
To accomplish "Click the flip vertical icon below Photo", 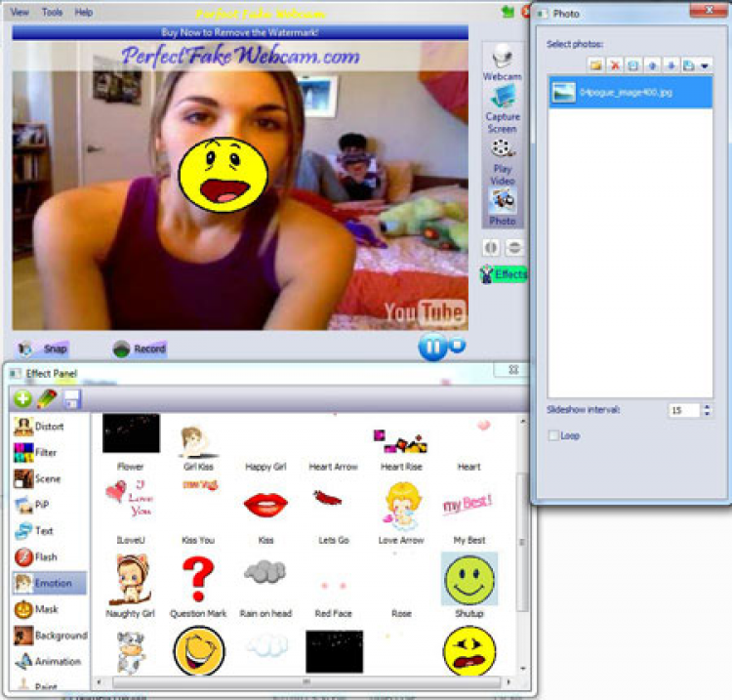I will [514, 247].
